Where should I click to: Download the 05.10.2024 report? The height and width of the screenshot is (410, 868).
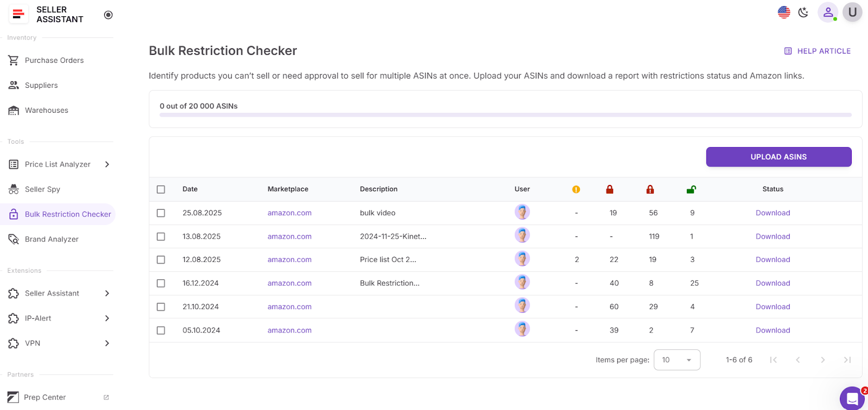point(773,330)
